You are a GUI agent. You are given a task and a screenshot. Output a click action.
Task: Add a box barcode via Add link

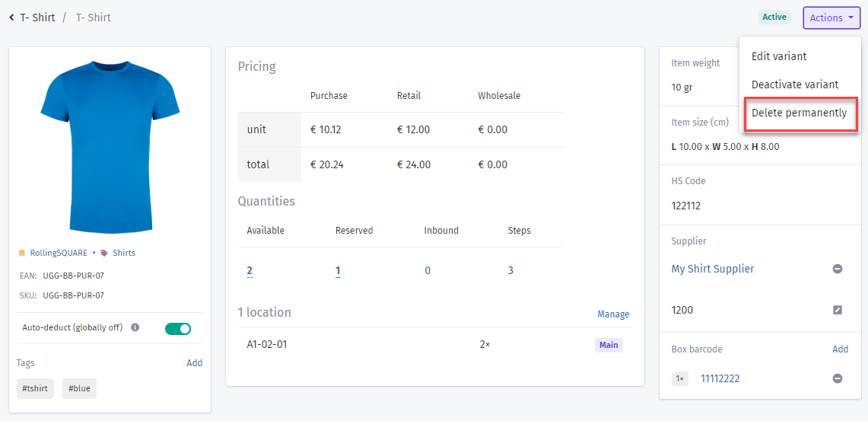(841, 349)
